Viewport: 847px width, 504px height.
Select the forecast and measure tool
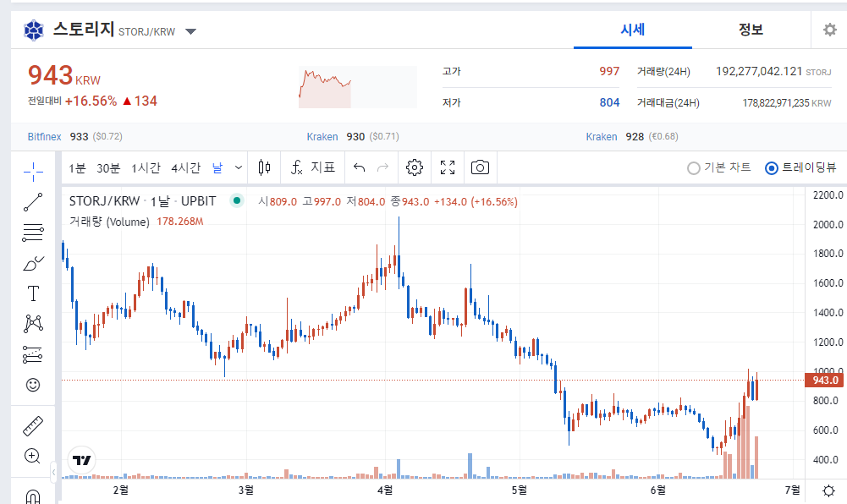click(33, 354)
